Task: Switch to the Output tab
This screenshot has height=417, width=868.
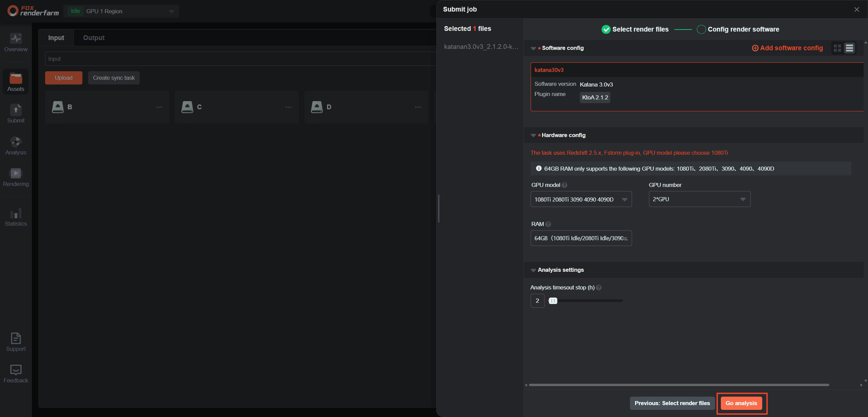Action: point(94,38)
